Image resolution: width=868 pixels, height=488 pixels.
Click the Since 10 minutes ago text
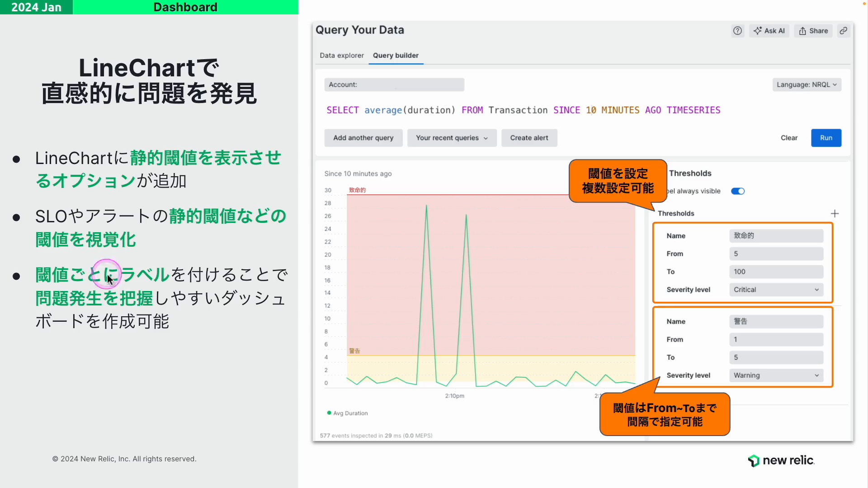point(358,174)
